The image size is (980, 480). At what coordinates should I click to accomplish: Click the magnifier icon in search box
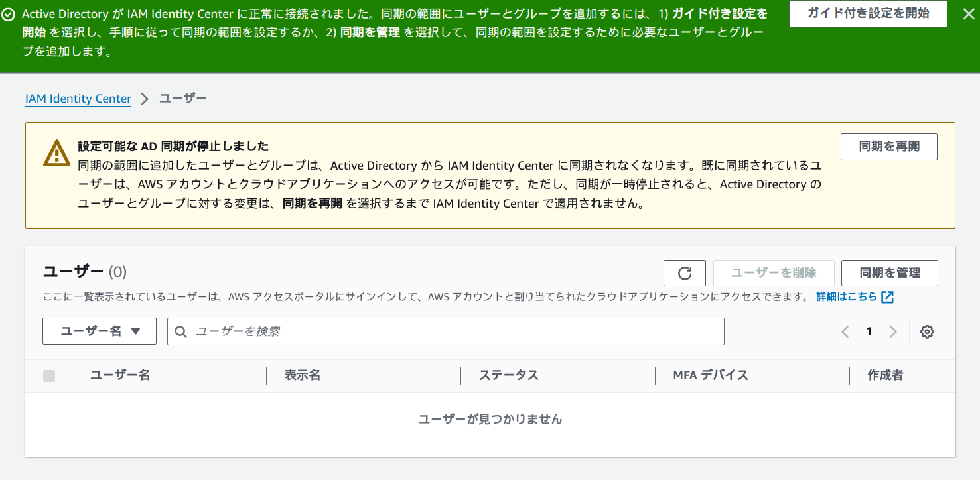181,331
